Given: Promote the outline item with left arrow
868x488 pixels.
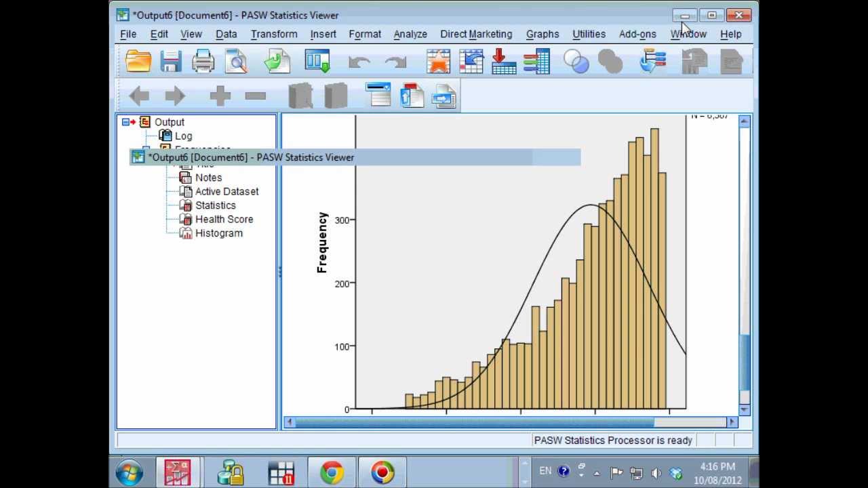Looking at the screenshot, I should click(139, 96).
